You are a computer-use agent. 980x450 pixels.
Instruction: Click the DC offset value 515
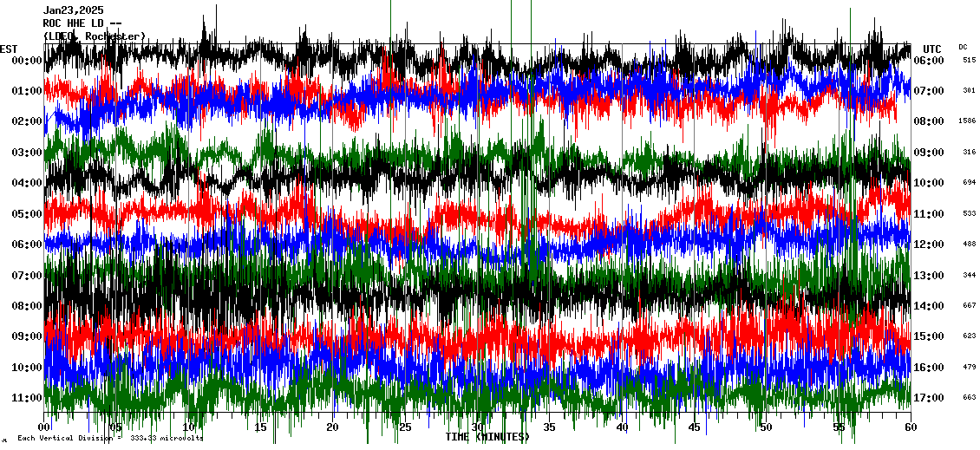pos(968,60)
